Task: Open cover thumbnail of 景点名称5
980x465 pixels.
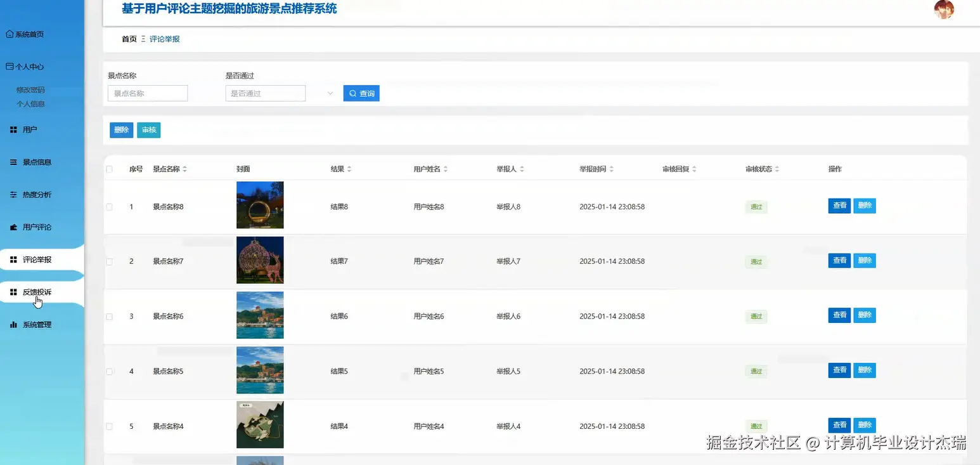Action: click(x=260, y=370)
